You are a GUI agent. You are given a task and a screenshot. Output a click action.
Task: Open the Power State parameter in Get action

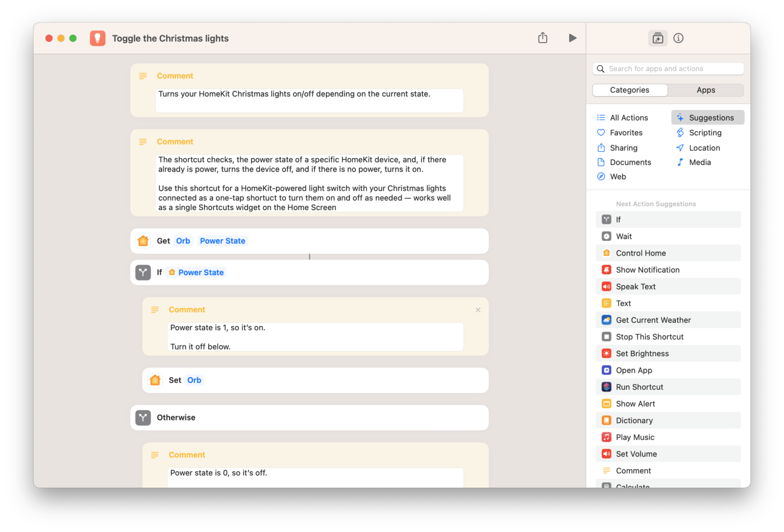click(x=223, y=241)
